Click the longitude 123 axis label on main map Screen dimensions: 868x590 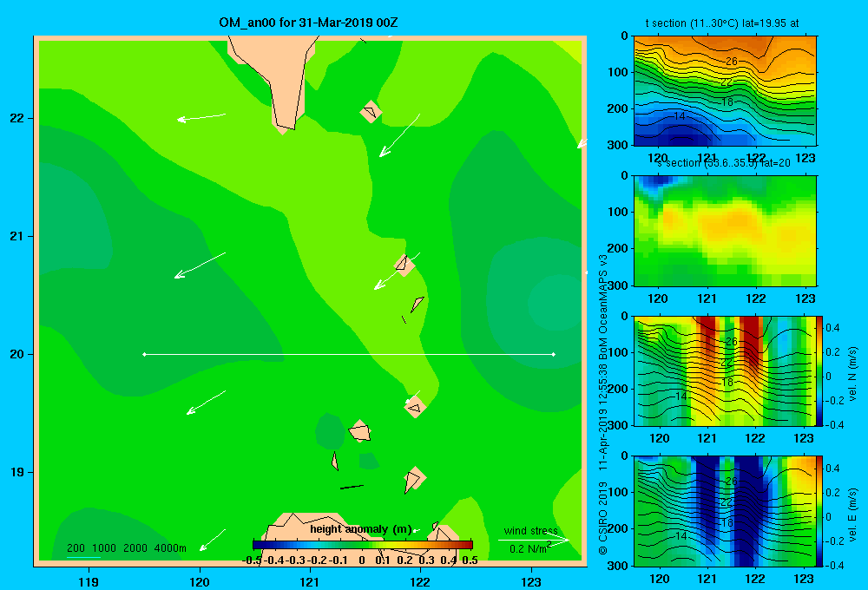pyautogui.click(x=531, y=581)
